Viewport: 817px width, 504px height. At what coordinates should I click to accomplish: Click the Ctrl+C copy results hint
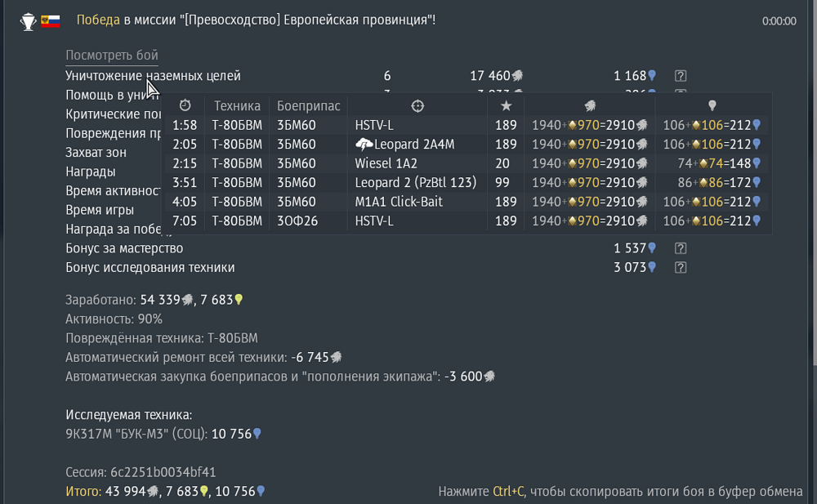coord(620,492)
